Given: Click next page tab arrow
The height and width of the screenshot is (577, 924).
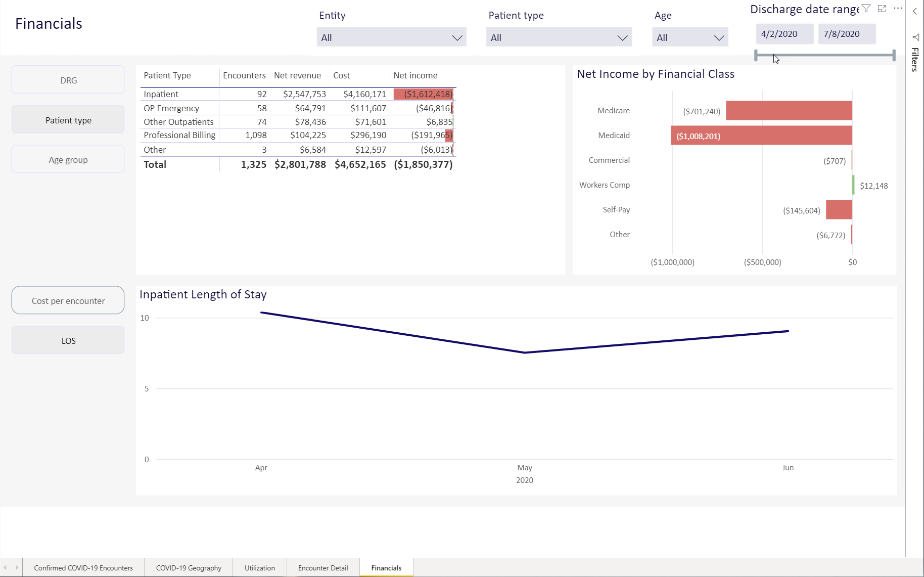Looking at the screenshot, I should click(17, 567).
